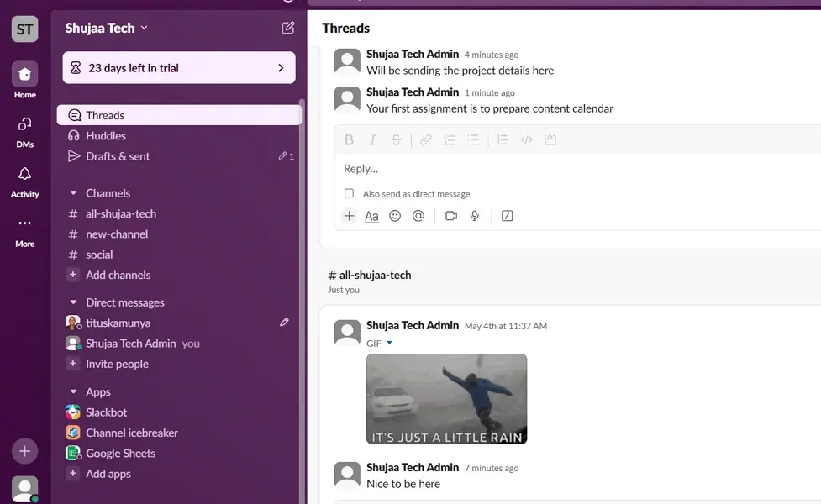The image size is (821, 504).
Task: Start an ordered list in reply toolbar
Action: [450, 139]
